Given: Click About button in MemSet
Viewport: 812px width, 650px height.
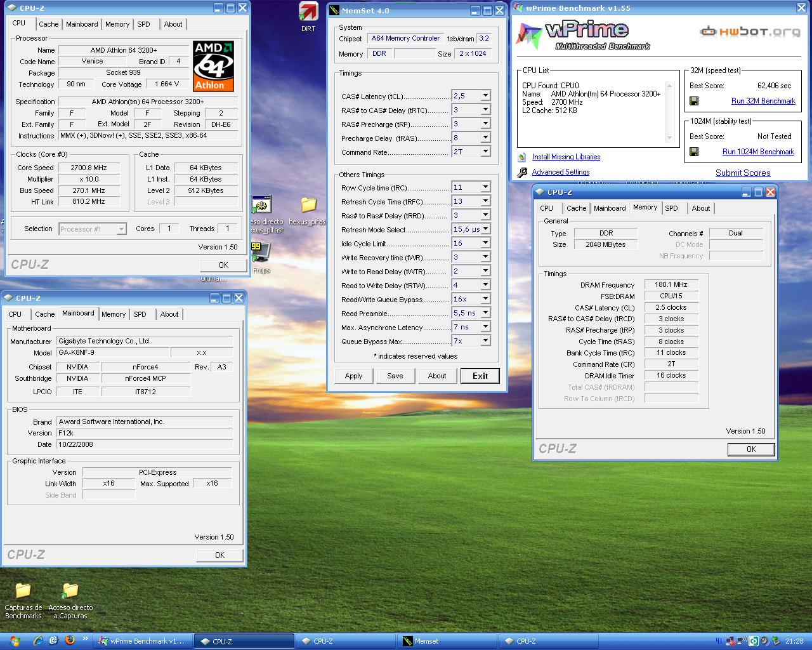Looking at the screenshot, I should 437,376.
